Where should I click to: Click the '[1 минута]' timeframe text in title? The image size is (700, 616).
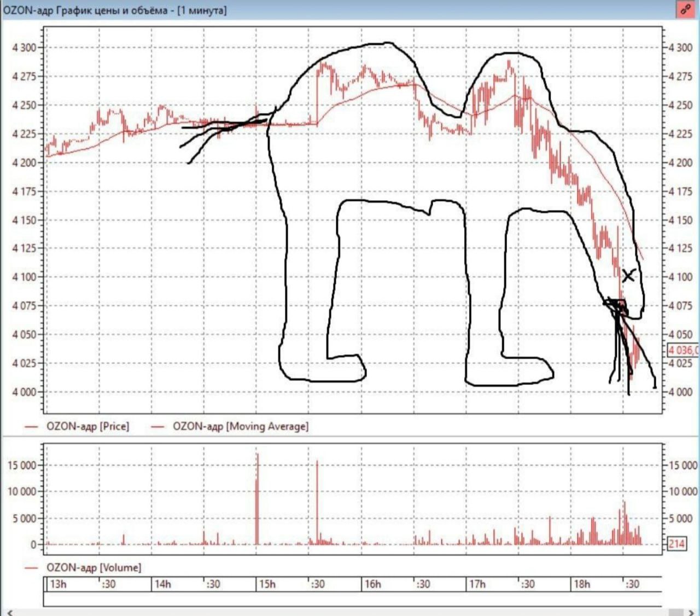[x=202, y=10]
